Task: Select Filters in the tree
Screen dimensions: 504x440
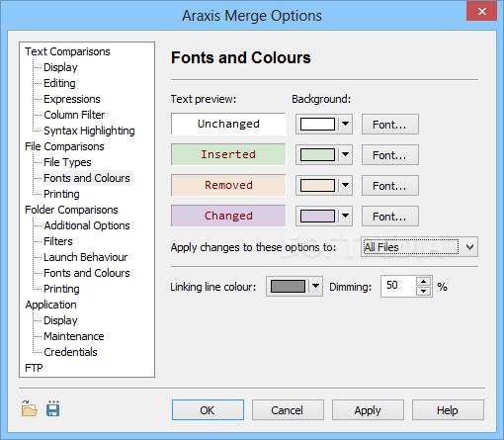Action: coord(58,241)
